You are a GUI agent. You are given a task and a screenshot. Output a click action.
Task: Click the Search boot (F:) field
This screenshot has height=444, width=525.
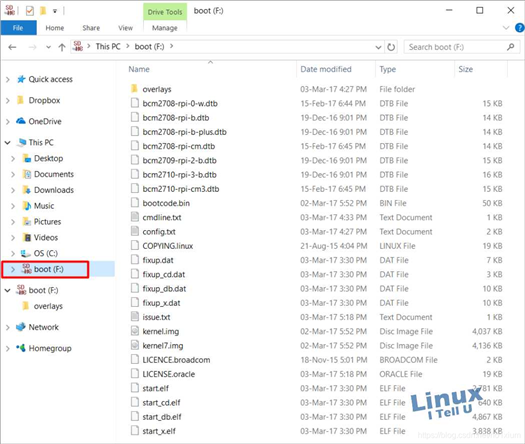(x=462, y=47)
